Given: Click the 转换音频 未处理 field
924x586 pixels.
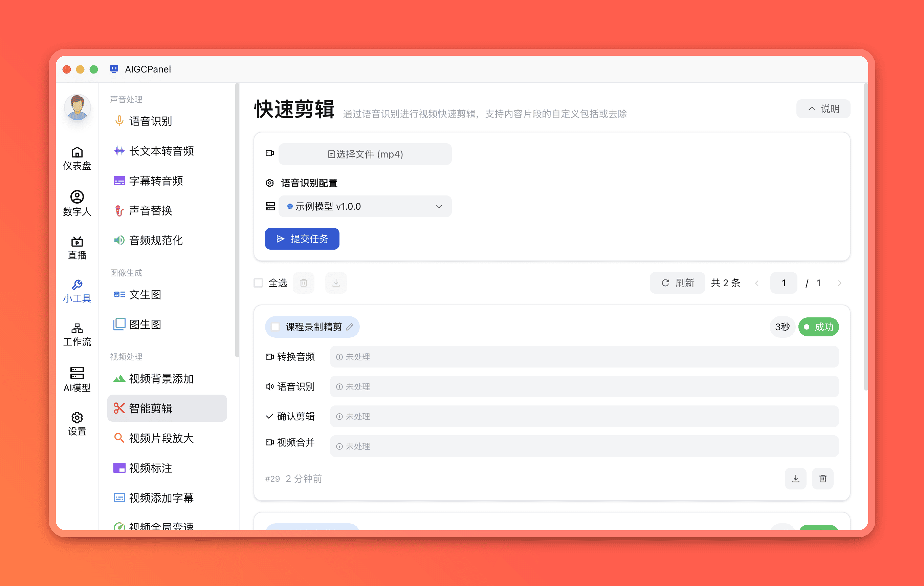Looking at the screenshot, I should point(584,357).
